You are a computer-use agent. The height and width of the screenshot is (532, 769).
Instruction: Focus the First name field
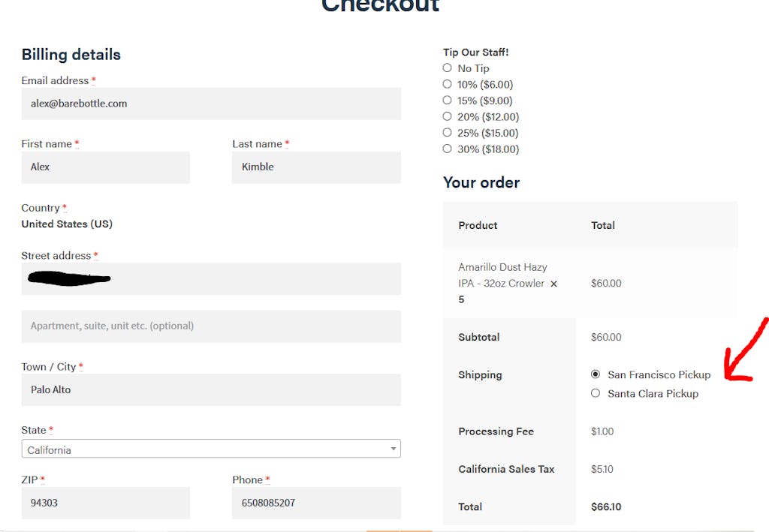tap(105, 167)
